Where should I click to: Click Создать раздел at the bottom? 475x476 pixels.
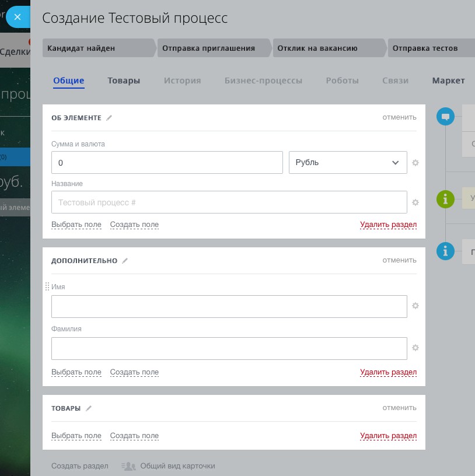[80, 466]
